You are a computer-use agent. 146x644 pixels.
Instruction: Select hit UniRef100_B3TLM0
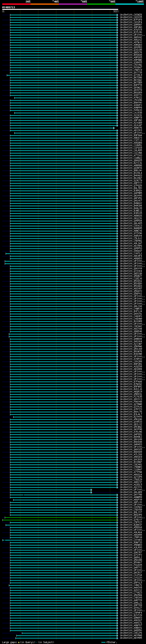coord(131,32)
